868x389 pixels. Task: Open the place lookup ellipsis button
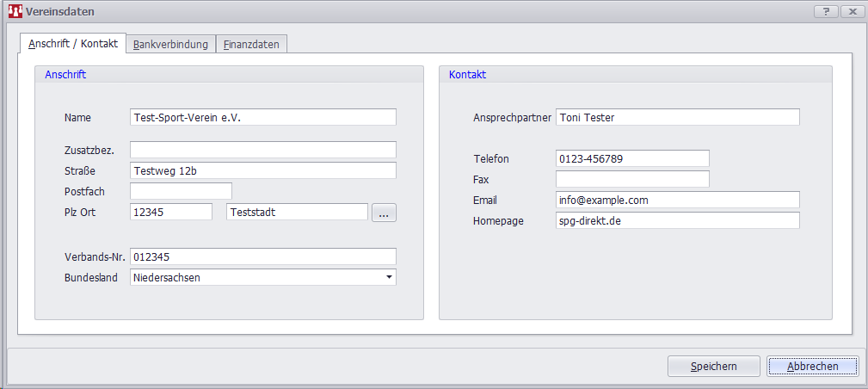pos(384,213)
